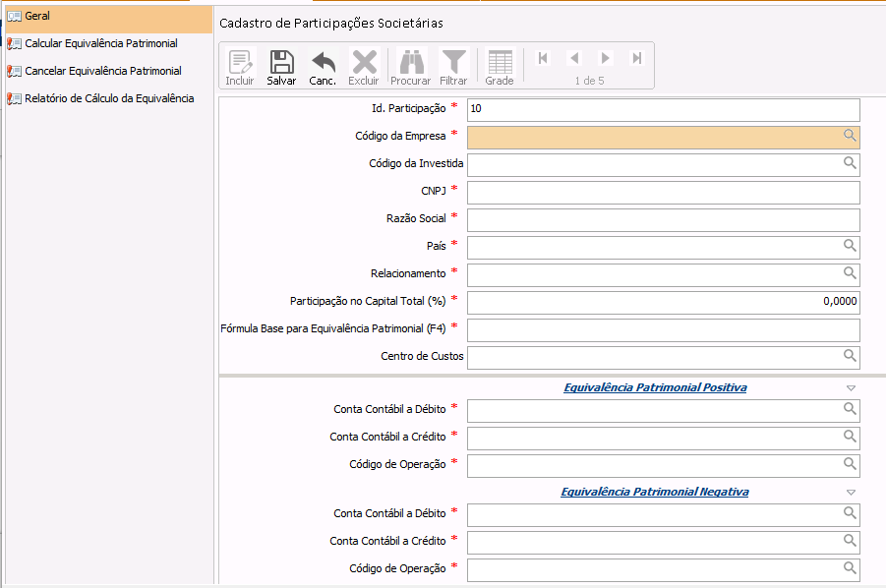Go to first record arrow

pyautogui.click(x=543, y=58)
